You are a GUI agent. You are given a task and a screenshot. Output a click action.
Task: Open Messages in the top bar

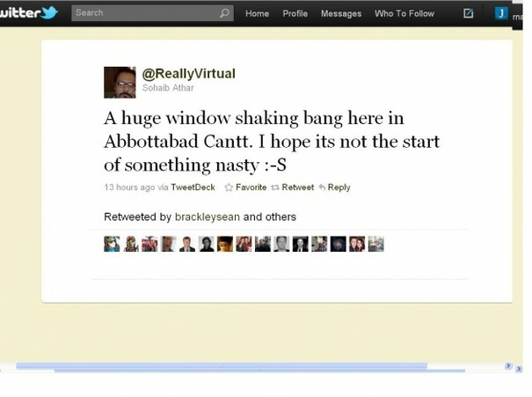point(341,13)
